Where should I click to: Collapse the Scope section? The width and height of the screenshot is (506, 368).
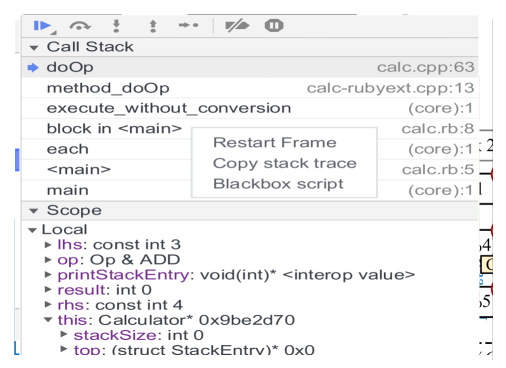coord(33,211)
